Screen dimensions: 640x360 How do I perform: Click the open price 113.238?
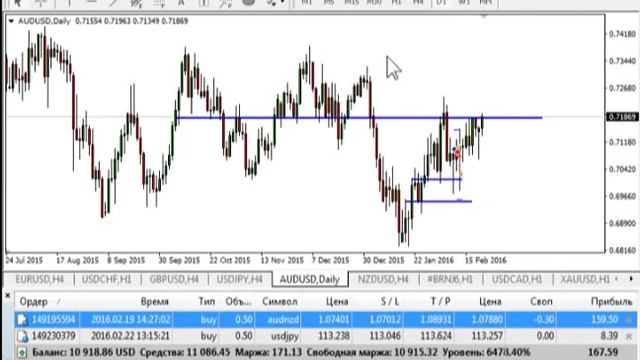click(x=333, y=336)
